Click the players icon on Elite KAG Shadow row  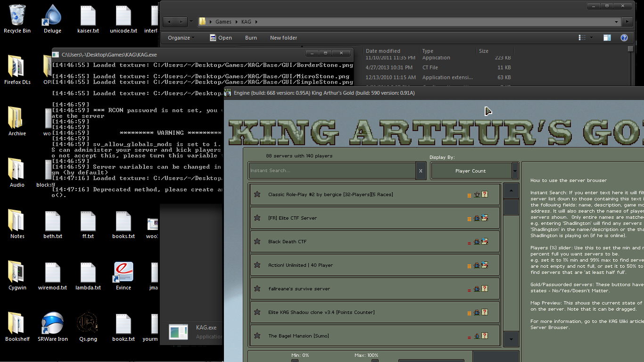(477, 312)
